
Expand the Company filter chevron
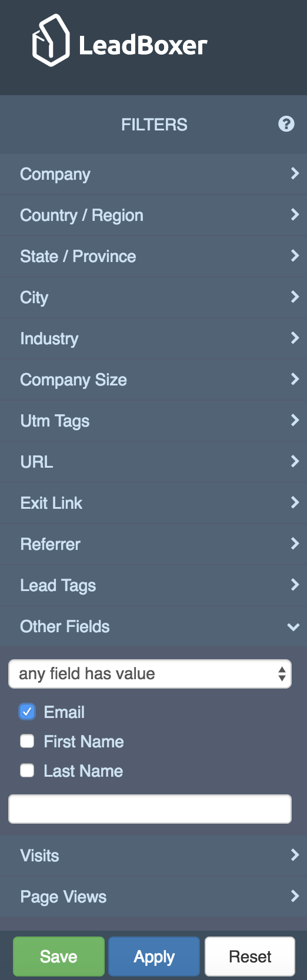point(295,173)
